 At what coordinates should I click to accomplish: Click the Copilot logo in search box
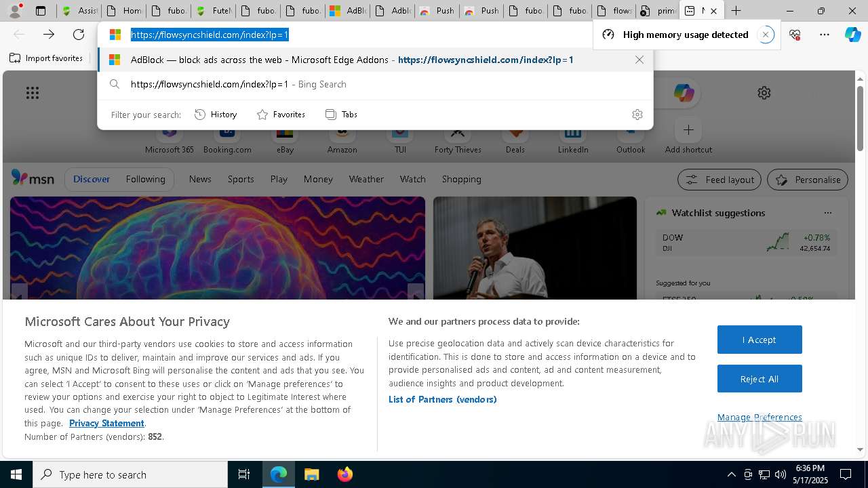click(684, 93)
